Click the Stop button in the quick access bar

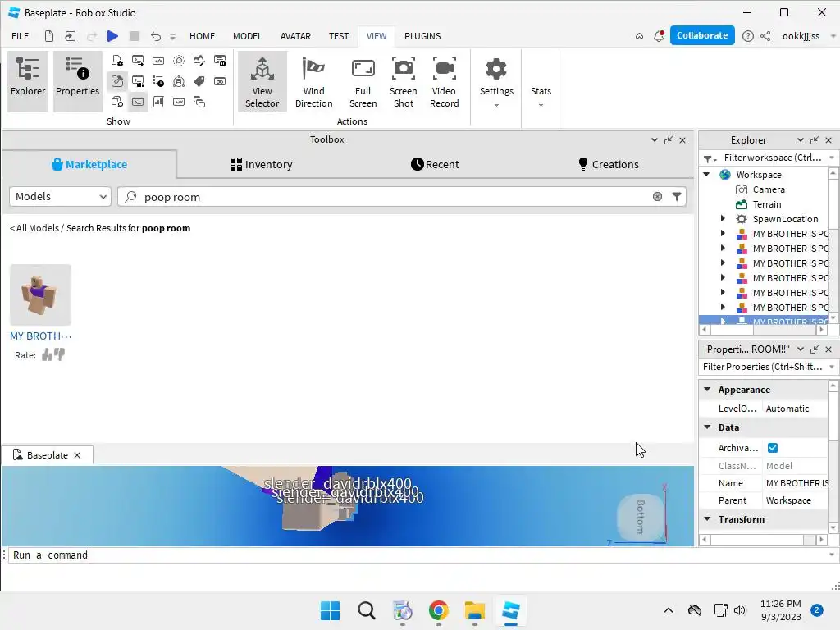point(135,36)
